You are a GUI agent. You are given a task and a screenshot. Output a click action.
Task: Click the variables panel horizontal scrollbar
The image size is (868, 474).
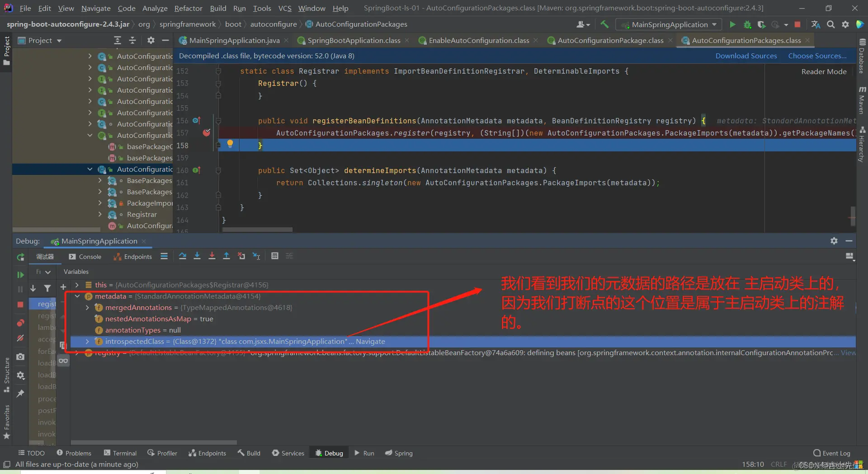pyautogui.click(x=154, y=442)
